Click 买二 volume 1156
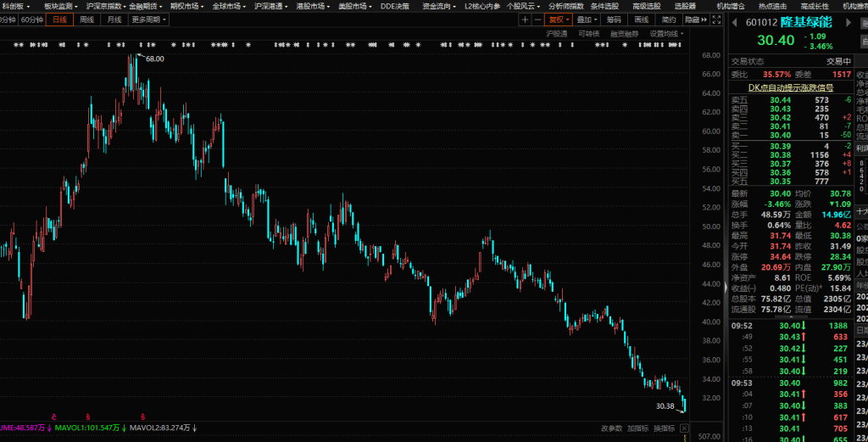The height and width of the screenshot is (442, 868). (820, 155)
